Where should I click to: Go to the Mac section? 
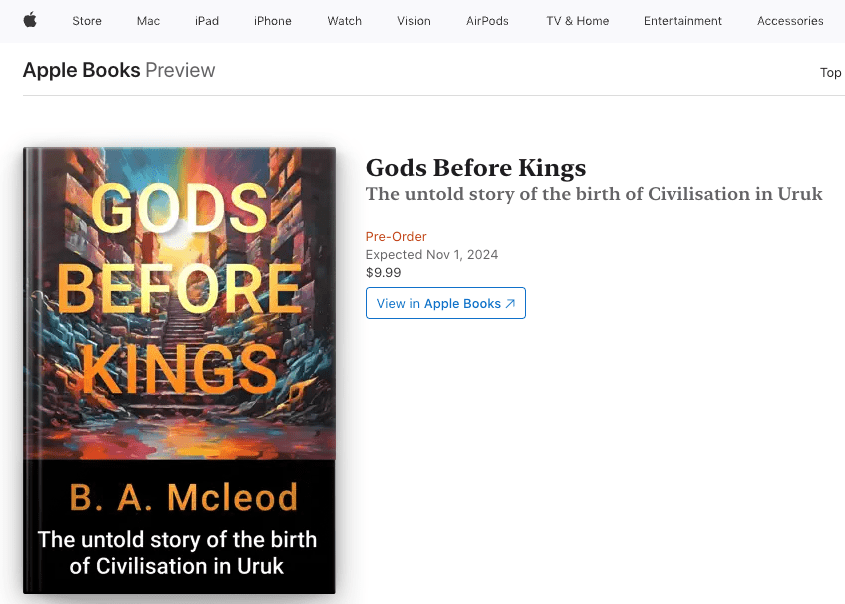click(x=148, y=21)
